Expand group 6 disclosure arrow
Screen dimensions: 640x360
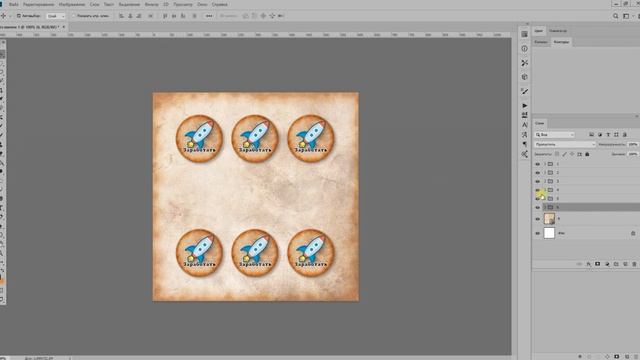click(x=544, y=207)
